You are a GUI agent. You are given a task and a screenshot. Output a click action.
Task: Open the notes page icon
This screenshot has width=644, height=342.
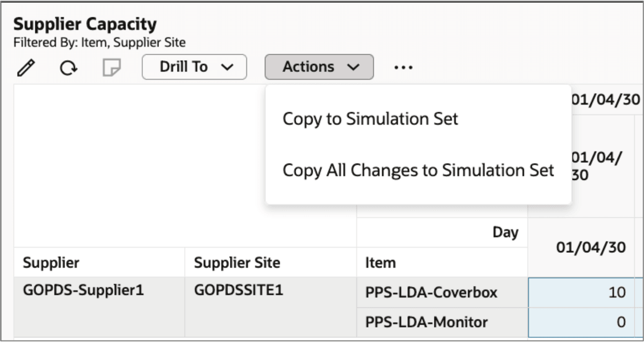112,67
